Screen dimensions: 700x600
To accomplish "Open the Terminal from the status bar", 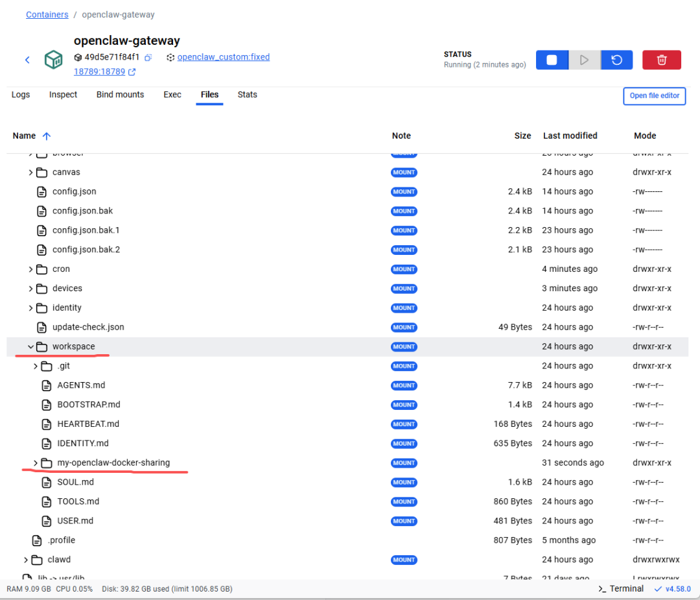I will 620,588.
